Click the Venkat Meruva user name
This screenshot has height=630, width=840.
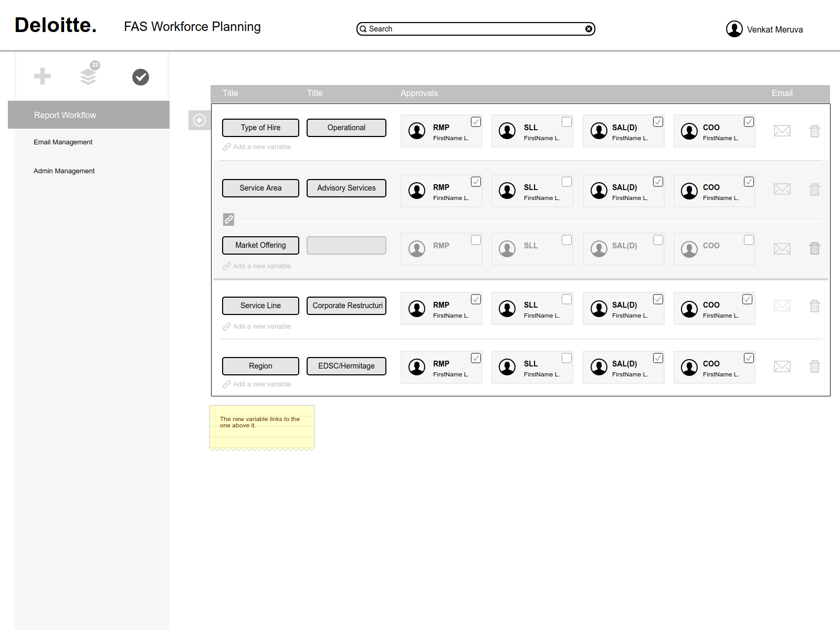[775, 29]
